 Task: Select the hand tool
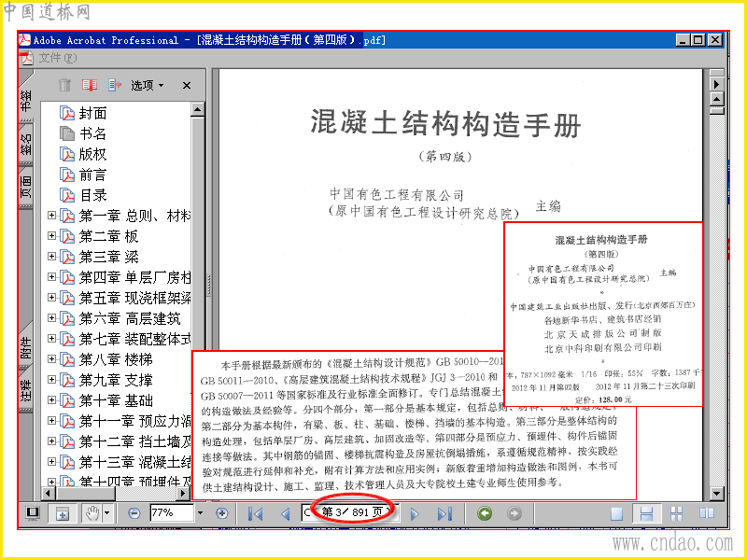pyautogui.click(x=92, y=513)
